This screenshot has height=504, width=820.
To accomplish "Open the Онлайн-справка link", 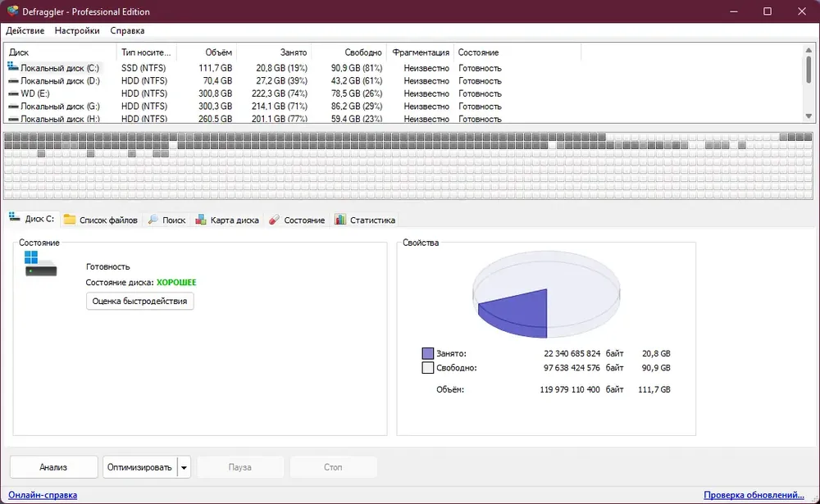I will (43, 495).
